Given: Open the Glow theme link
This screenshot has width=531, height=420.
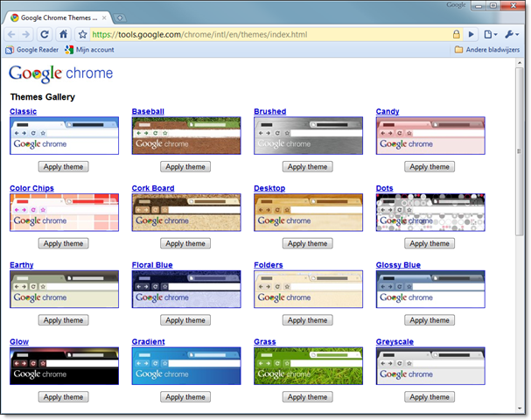Looking at the screenshot, I should [19, 342].
